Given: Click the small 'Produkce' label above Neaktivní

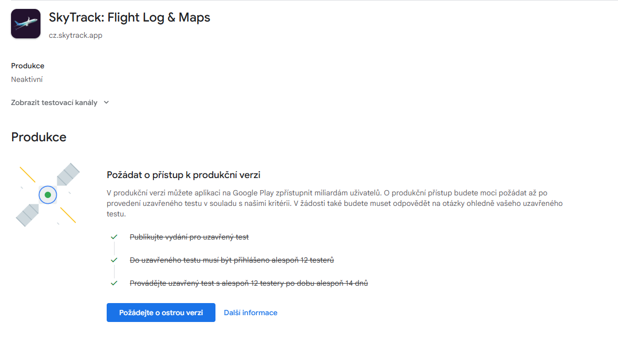Looking at the screenshot, I should [x=27, y=66].
